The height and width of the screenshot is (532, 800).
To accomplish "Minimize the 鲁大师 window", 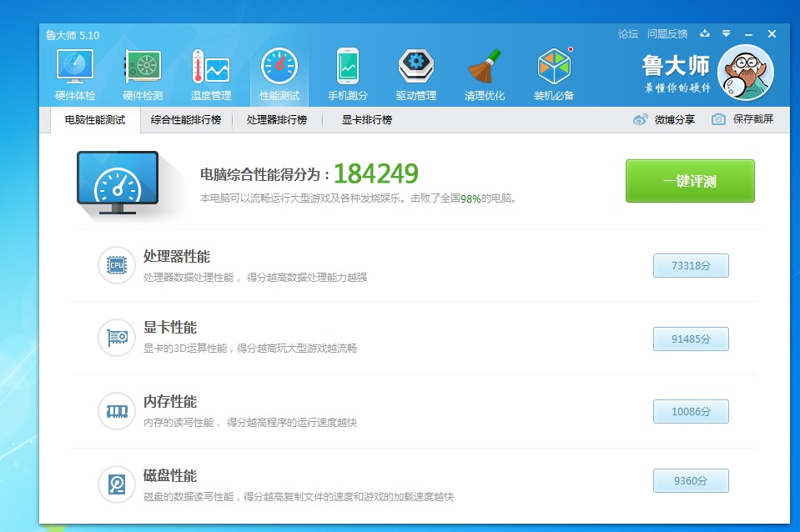I will [x=748, y=34].
